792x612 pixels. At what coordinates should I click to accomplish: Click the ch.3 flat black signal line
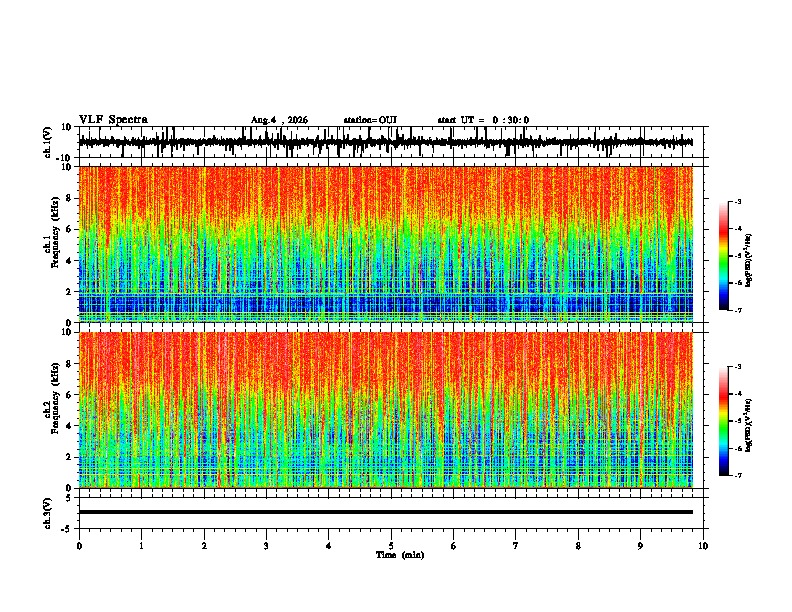coord(386,512)
